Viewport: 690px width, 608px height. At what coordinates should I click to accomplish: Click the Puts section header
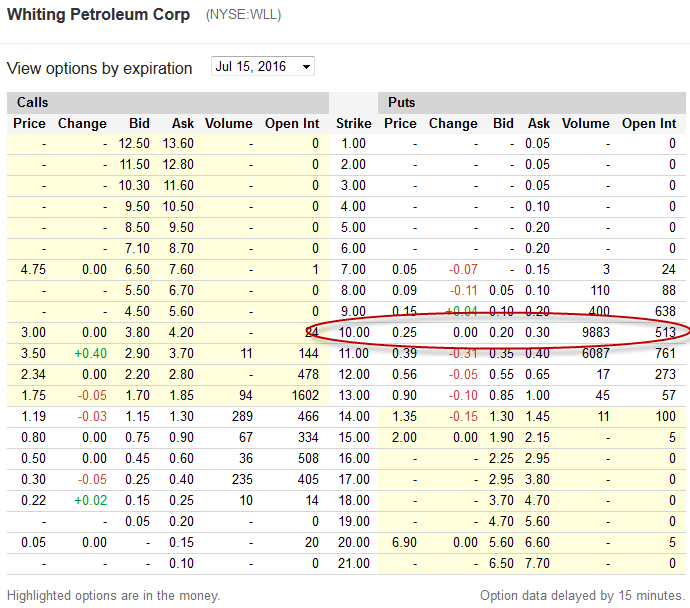pyautogui.click(x=401, y=103)
